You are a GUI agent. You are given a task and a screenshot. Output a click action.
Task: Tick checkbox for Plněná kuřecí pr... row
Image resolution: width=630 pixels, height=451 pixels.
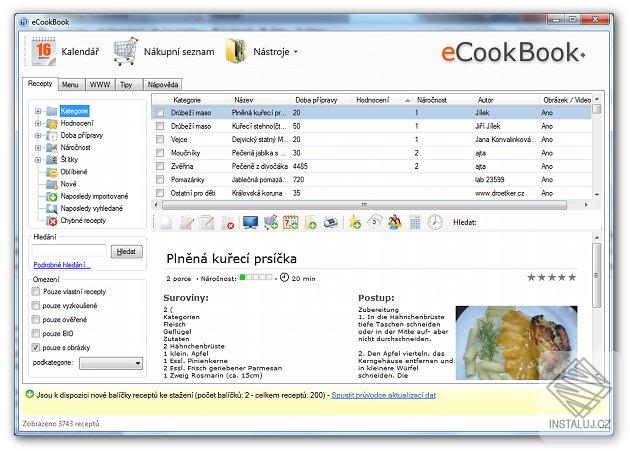[x=160, y=113]
